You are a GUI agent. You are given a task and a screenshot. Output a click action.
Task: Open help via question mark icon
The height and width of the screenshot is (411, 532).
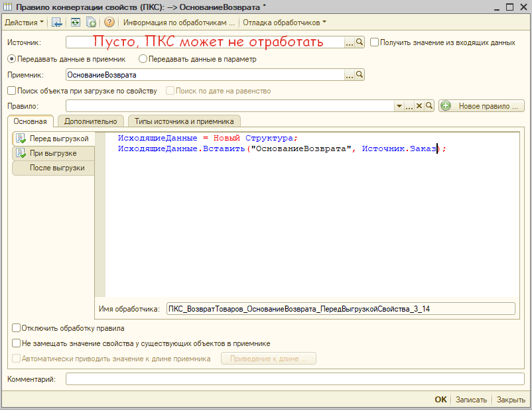tap(109, 23)
